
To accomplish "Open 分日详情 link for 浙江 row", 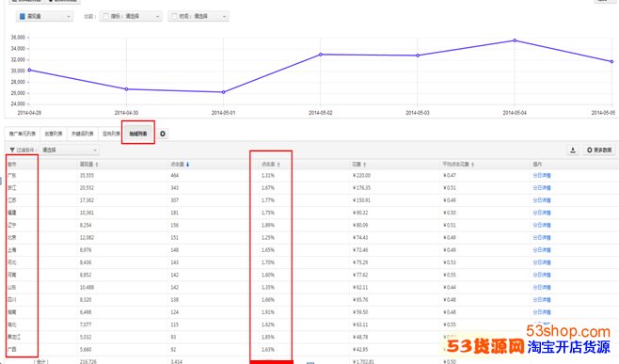I will [x=542, y=188].
